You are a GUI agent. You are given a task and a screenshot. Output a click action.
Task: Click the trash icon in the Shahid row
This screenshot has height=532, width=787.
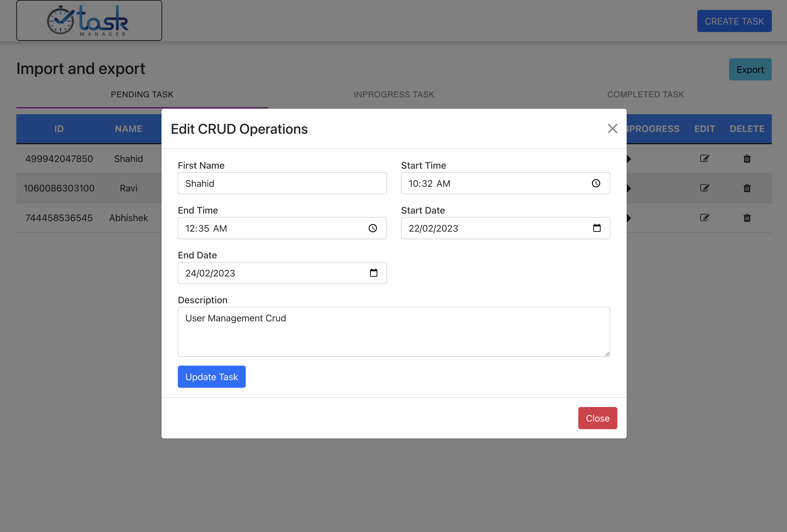tap(747, 159)
